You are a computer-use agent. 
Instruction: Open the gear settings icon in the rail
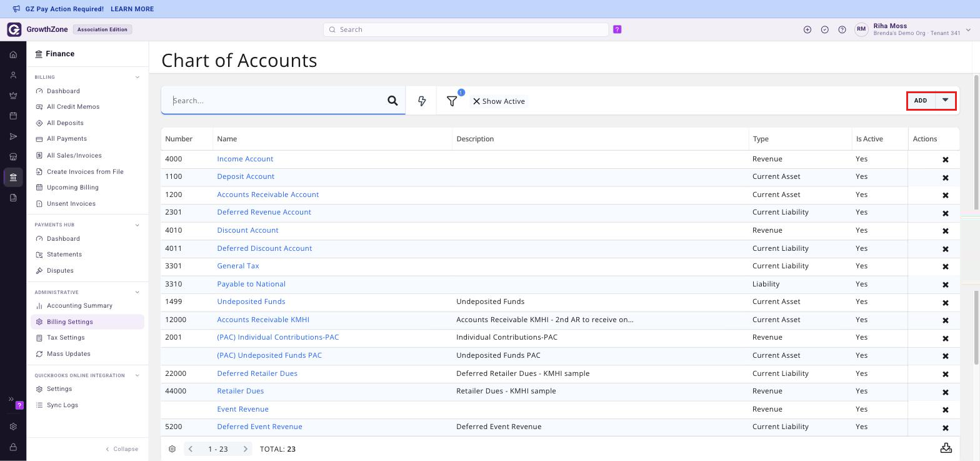[13, 427]
